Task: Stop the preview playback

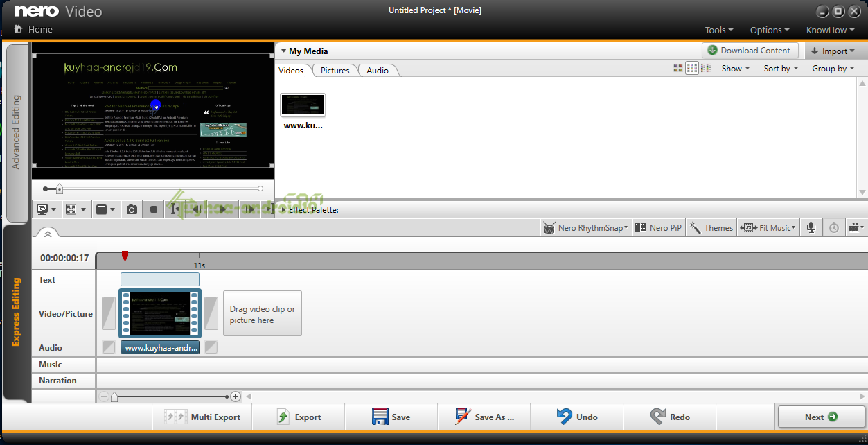Action: [x=154, y=209]
